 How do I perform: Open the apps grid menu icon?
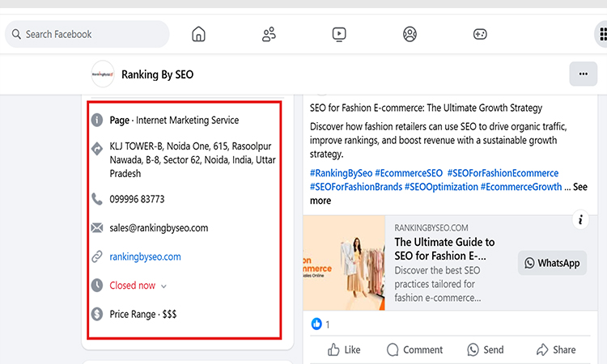coord(602,34)
